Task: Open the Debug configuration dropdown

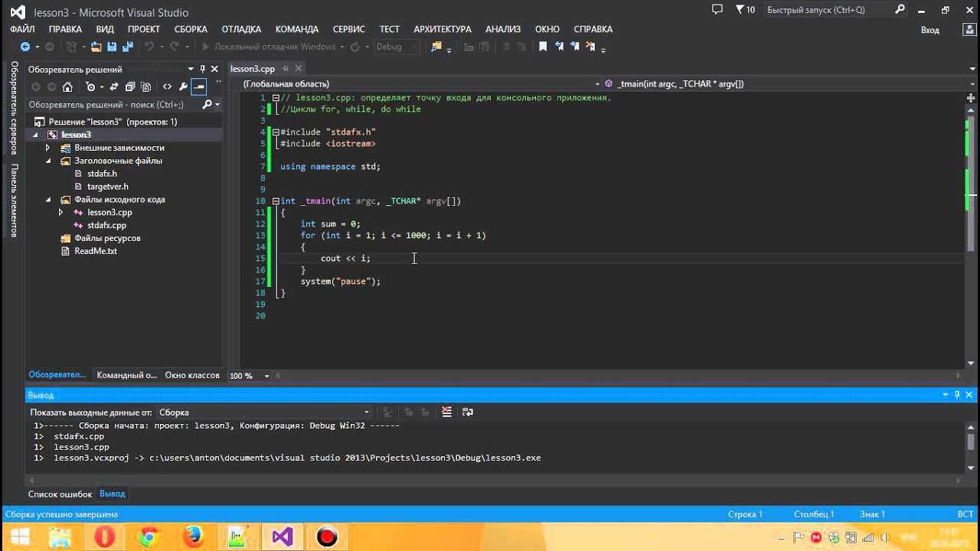Action: (x=396, y=47)
